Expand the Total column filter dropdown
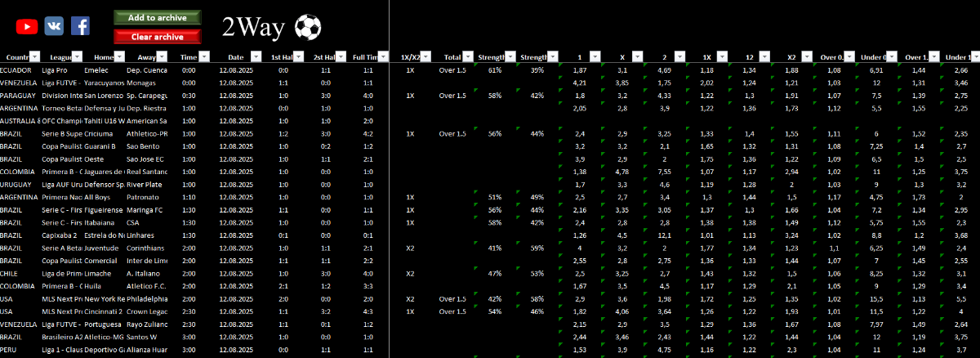 [x=468, y=57]
